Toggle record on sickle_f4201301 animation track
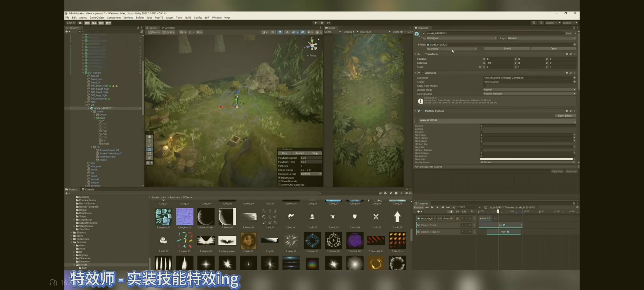This screenshot has width=644, height=290. pos(457,219)
